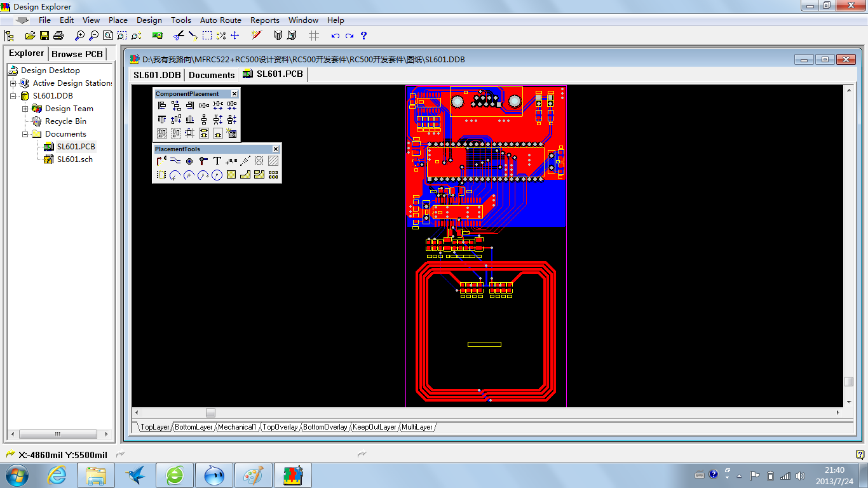Open the main menu arrow before File
868x488 pixels.
point(22,20)
